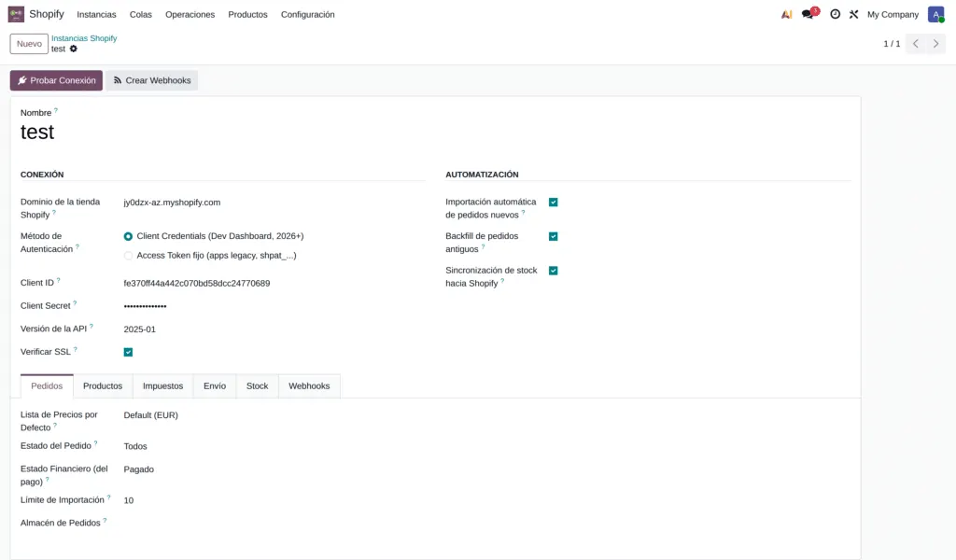Click the Nuevo button

29,44
